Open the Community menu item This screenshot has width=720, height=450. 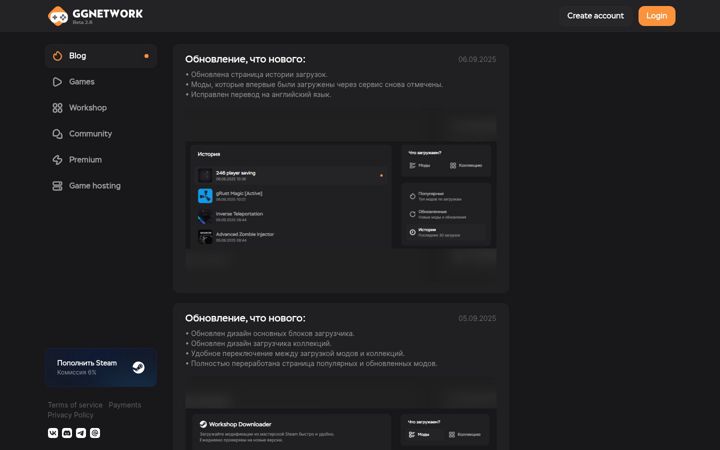coord(101,134)
